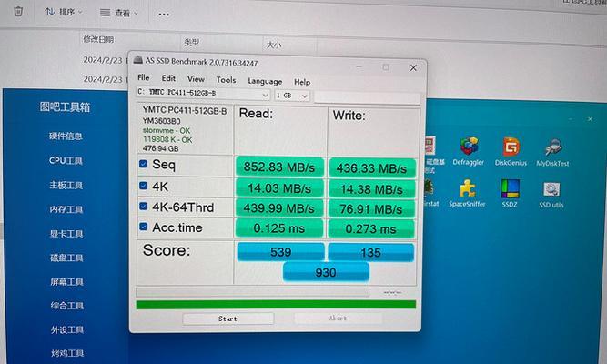
Task: Uncheck the 4K test checkbox
Action: point(143,186)
